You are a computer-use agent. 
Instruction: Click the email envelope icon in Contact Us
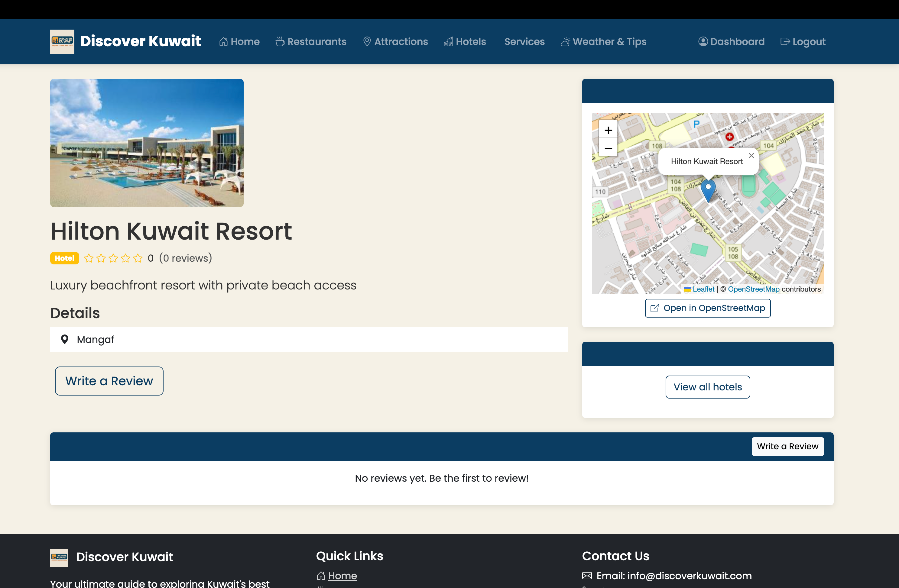click(x=587, y=576)
